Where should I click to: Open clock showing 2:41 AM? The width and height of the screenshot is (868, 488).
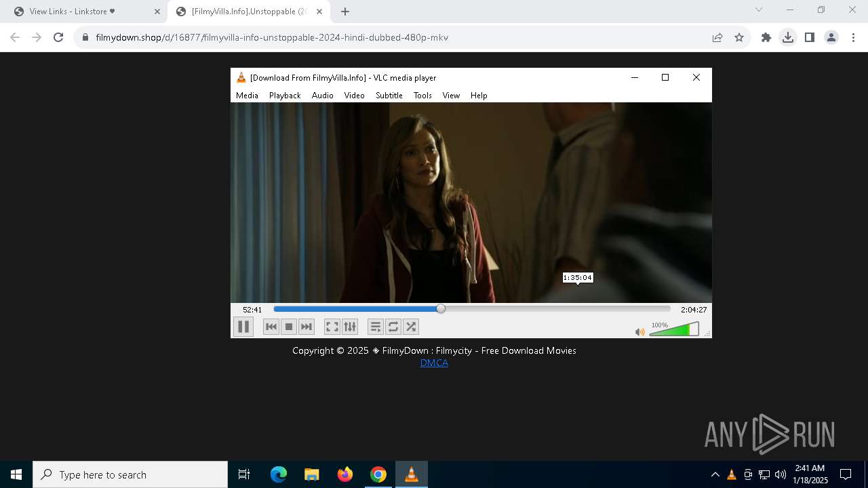(x=810, y=474)
